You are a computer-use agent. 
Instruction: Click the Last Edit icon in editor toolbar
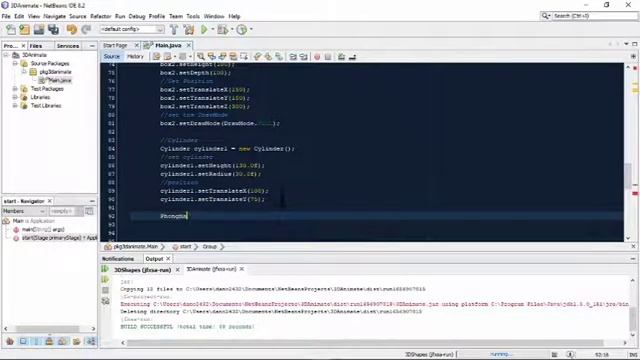click(157, 57)
